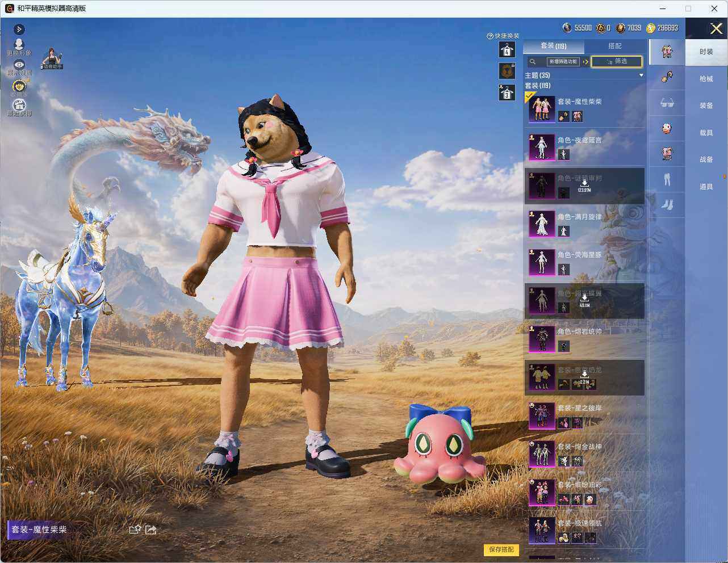
Task: Open the shoes category icon
Action: 667,205
